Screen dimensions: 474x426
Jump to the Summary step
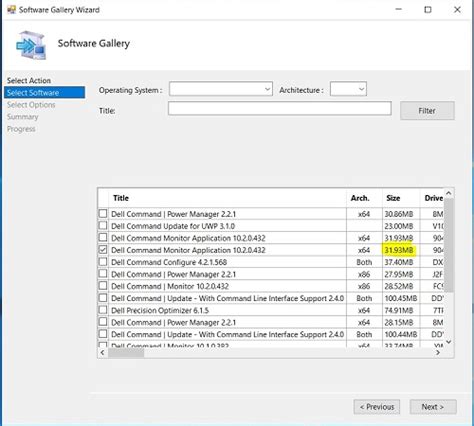(23, 117)
